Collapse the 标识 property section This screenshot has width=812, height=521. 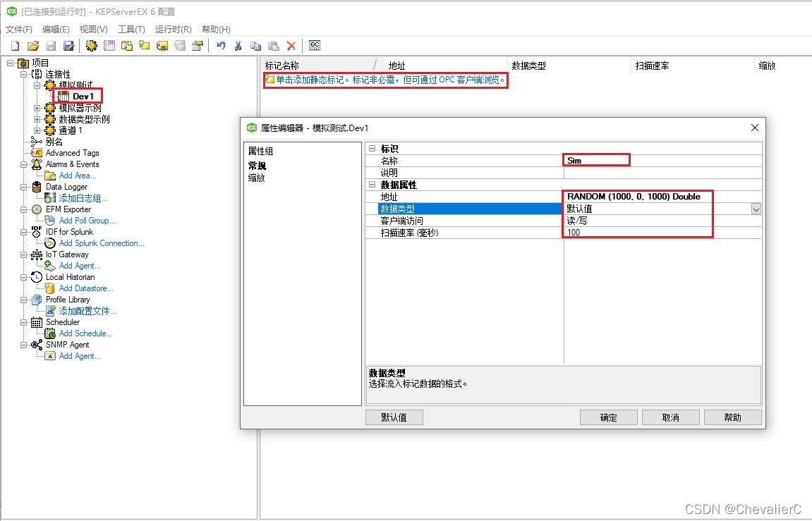pos(372,149)
